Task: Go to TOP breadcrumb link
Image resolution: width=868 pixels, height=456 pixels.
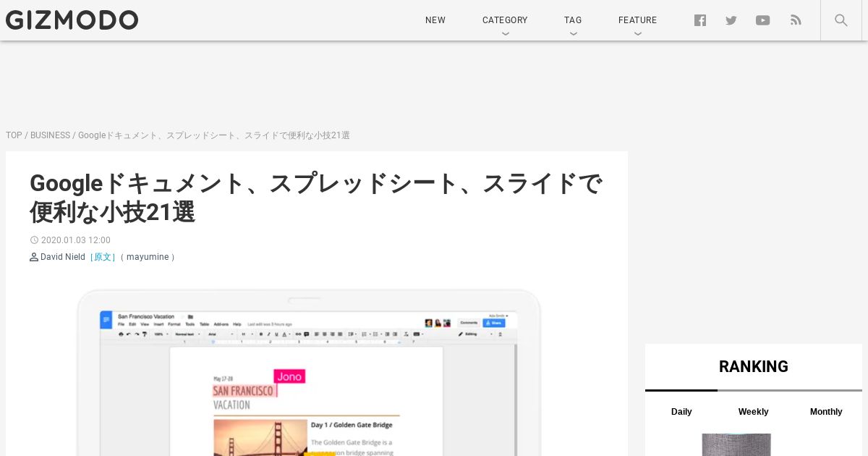Action: (14, 135)
